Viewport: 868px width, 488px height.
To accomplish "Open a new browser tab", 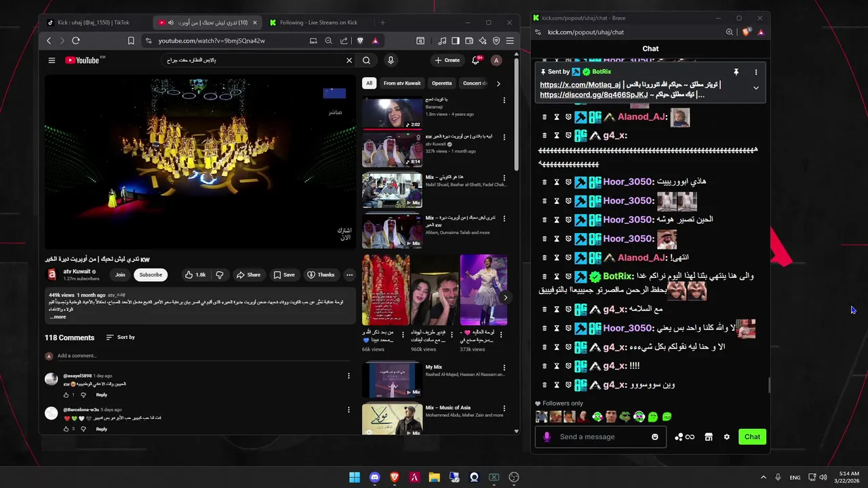I will [x=382, y=22].
